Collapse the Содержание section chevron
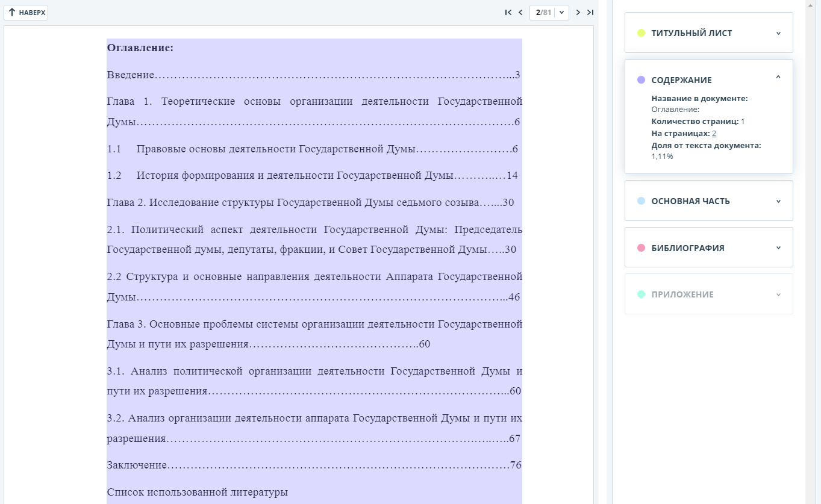The width and height of the screenshot is (821, 504). point(778,77)
